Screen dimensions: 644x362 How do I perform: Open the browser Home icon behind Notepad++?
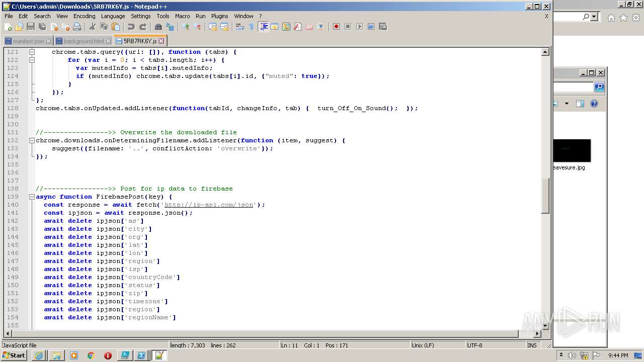tap(611, 18)
